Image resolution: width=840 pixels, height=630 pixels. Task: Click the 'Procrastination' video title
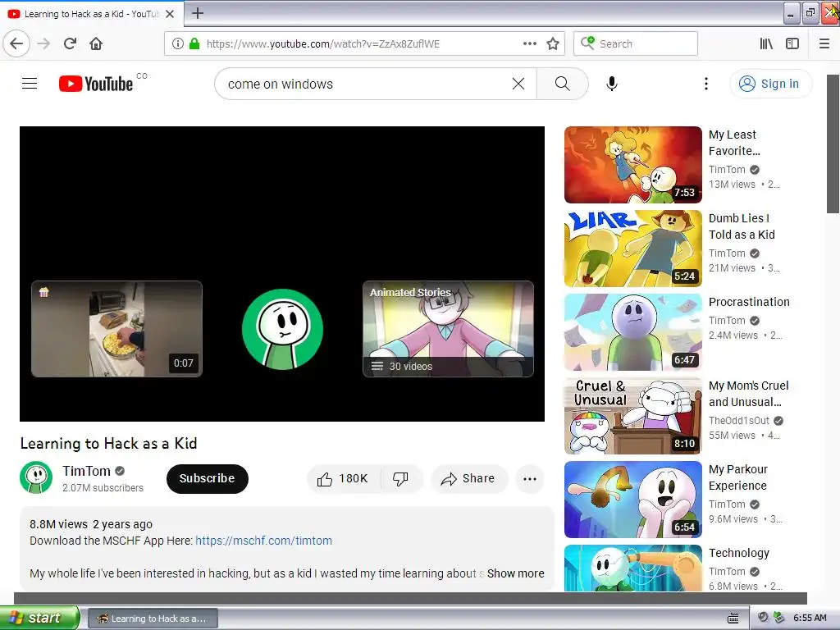coord(749,302)
